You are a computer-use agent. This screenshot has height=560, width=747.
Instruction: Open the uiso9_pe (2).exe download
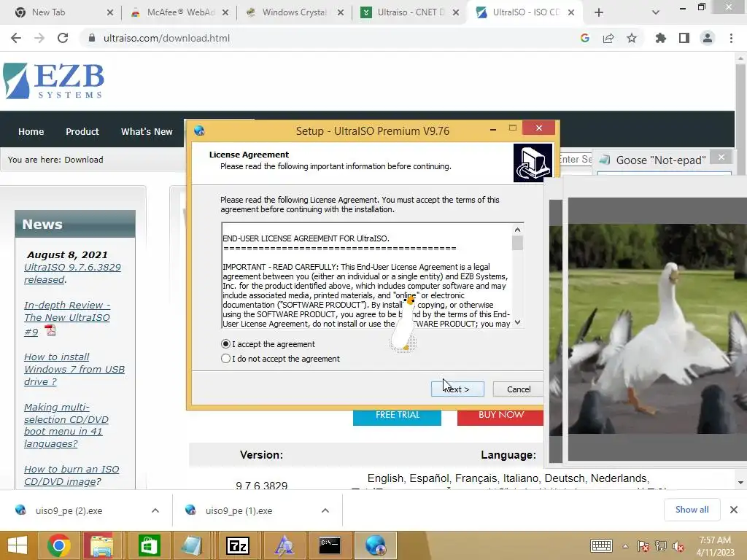69,510
